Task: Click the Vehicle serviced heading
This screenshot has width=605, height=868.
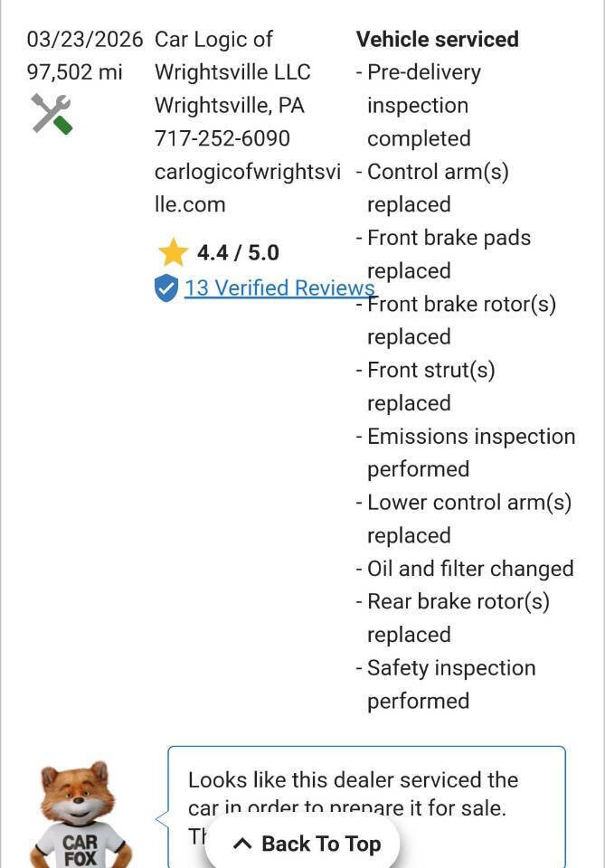Action: tap(437, 40)
